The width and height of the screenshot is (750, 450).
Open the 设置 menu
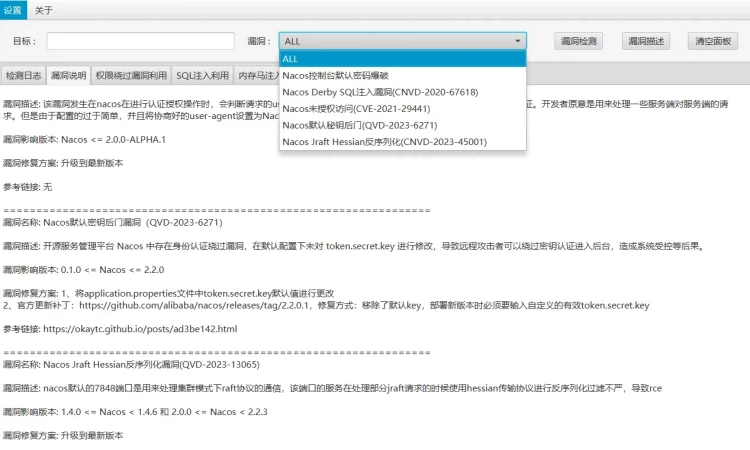12,10
